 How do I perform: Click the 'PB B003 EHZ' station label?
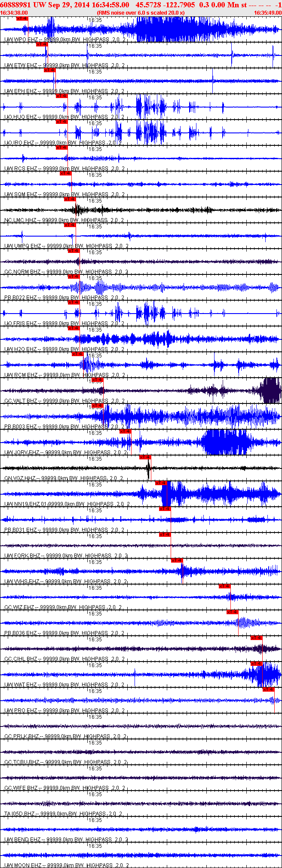(x=21, y=427)
